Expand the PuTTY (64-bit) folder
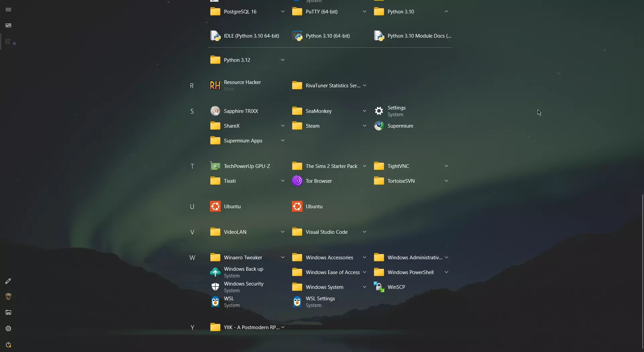The height and width of the screenshot is (352, 644). [x=329, y=11]
